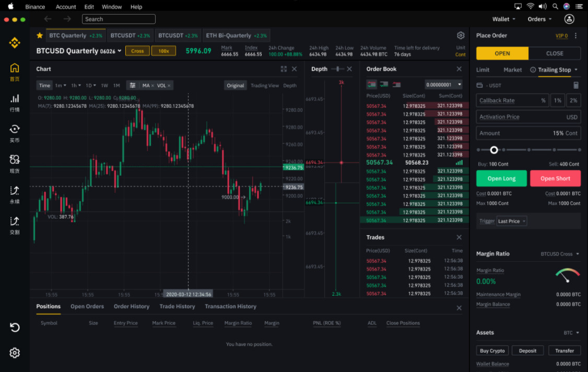Screen dimensions: 588x372
Task: Expand the BTCUSD Quarterly contract selector
Action: point(120,51)
